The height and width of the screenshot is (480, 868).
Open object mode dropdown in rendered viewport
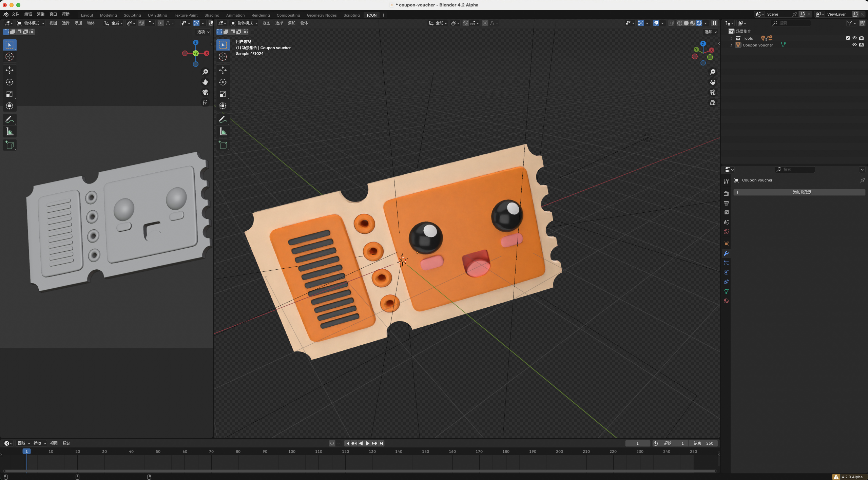[x=244, y=23]
